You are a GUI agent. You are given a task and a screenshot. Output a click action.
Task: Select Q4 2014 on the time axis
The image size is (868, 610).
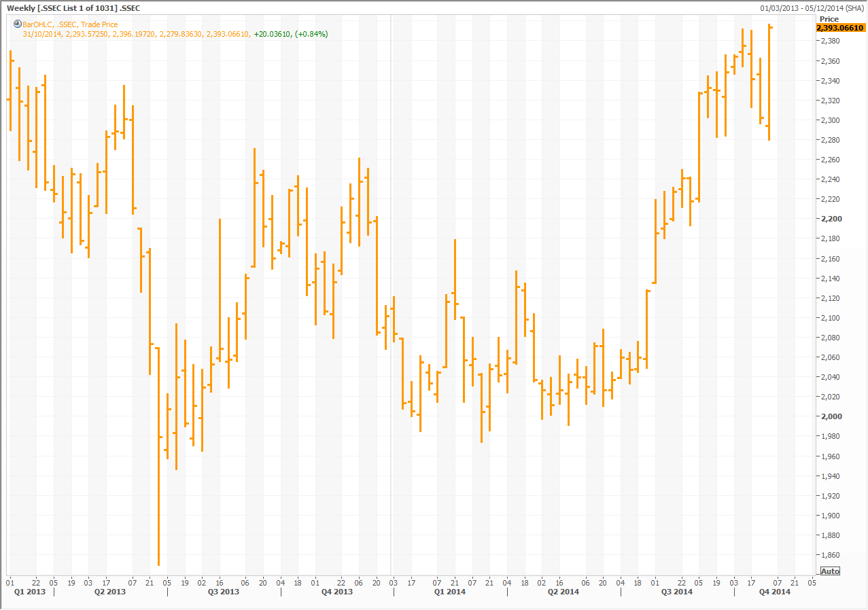coord(774,592)
